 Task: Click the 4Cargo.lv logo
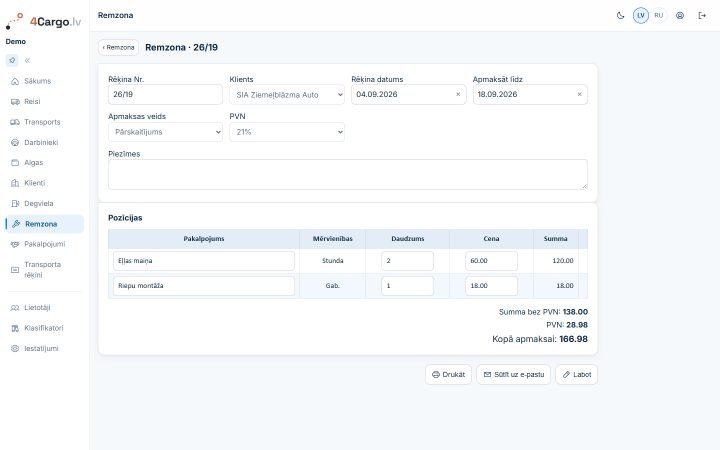[44, 21]
